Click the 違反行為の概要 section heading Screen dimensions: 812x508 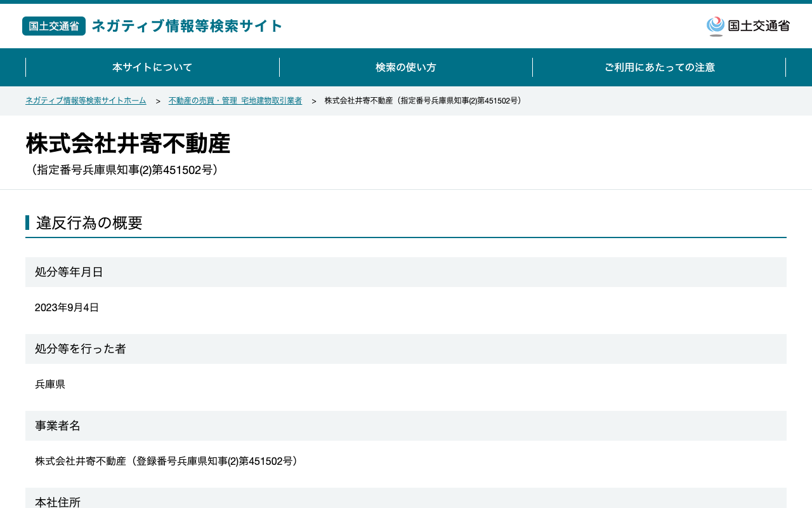point(89,223)
